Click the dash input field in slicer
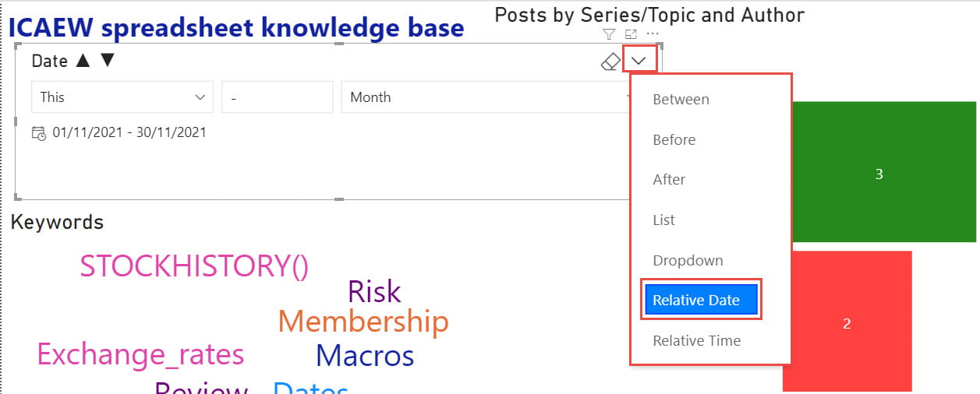The image size is (980, 394). click(x=277, y=97)
